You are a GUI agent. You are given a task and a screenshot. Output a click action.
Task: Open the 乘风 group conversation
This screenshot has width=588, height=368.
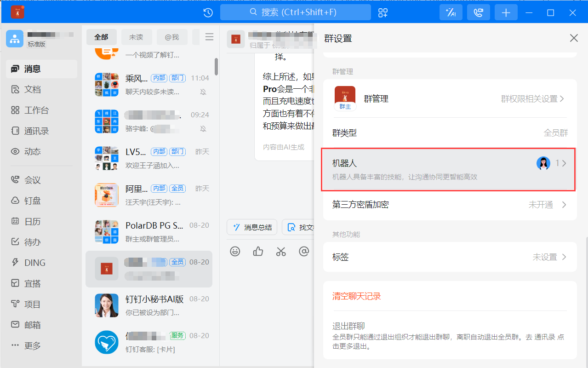(x=149, y=85)
